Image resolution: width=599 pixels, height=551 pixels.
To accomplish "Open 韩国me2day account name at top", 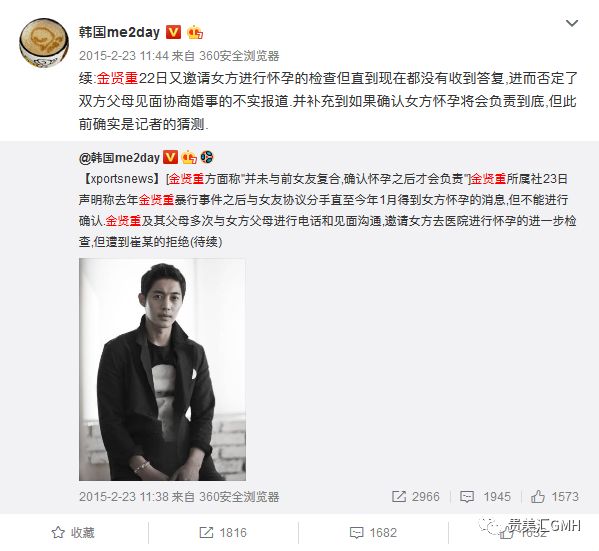I will [119, 32].
